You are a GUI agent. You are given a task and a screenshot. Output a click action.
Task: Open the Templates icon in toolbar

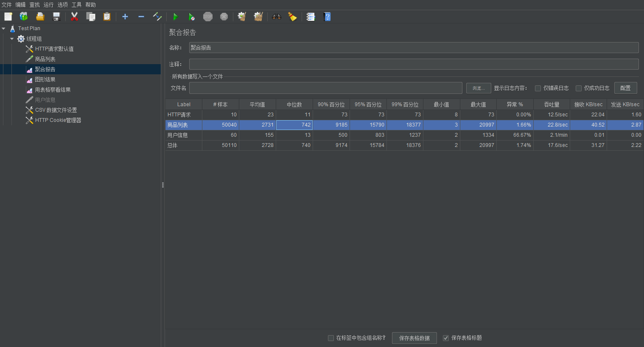[24, 17]
